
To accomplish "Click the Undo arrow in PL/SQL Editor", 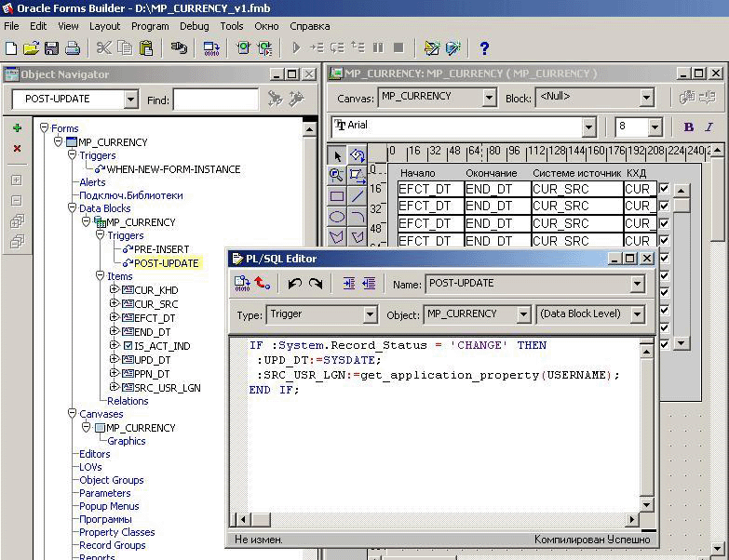I will pos(294,283).
